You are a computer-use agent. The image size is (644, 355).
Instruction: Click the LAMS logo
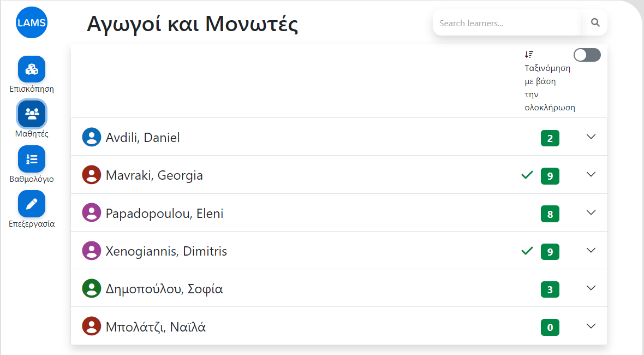click(32, 22)
